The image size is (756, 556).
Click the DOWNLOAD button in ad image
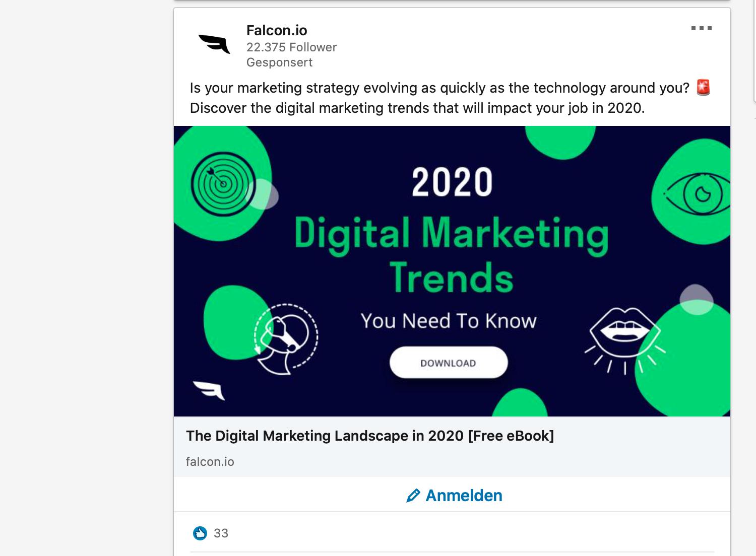448,363
